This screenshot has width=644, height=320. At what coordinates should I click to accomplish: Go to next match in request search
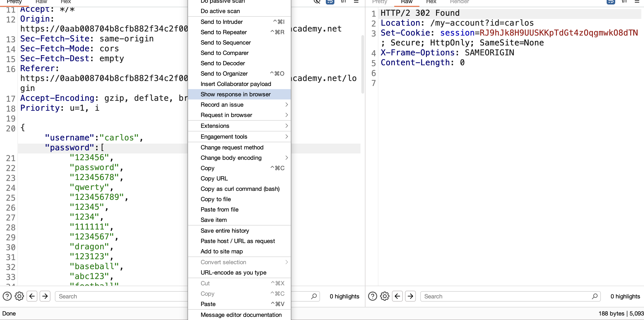click(x=45, y=296)
